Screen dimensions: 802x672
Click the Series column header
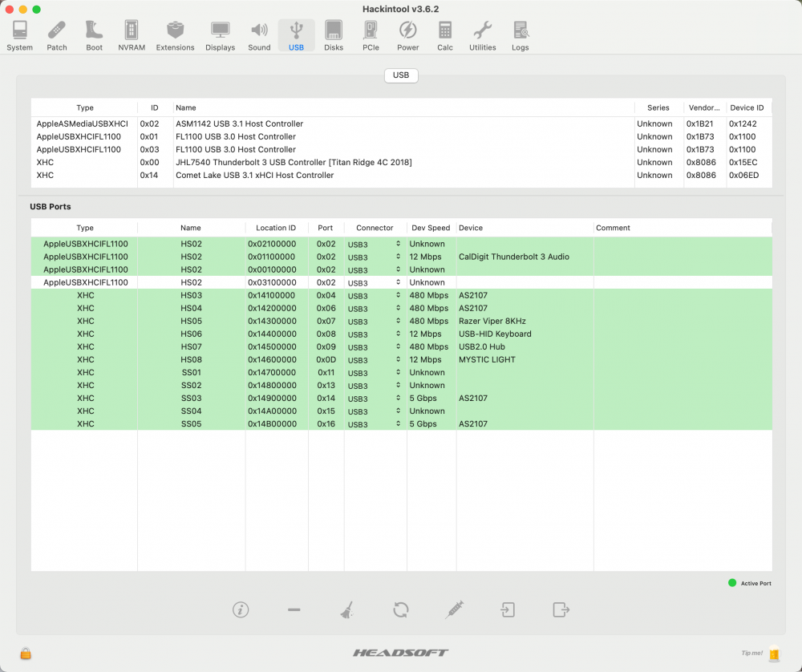click(658, 107)
